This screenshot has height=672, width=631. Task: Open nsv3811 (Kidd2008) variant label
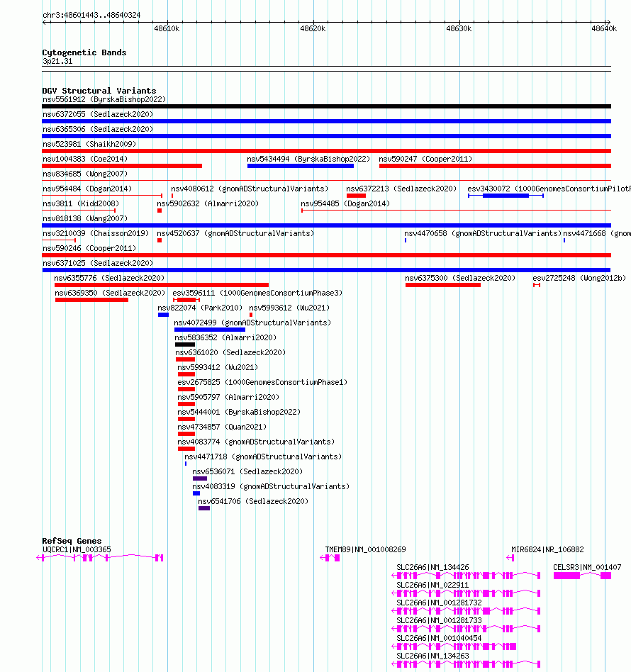coord(81,203)
